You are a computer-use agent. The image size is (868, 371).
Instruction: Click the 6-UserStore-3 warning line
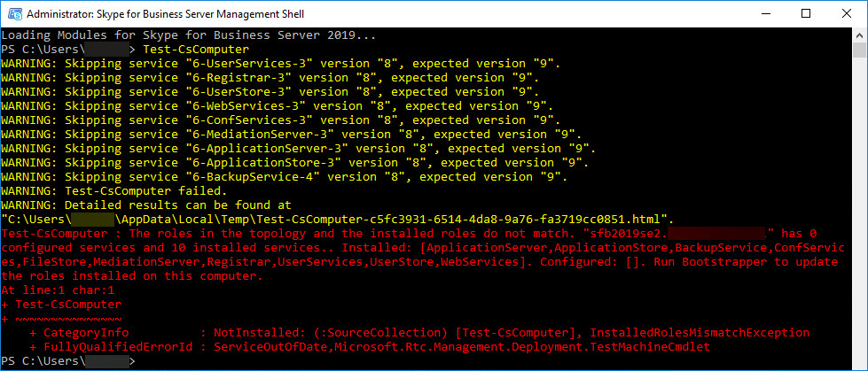[x=270, y=92]
